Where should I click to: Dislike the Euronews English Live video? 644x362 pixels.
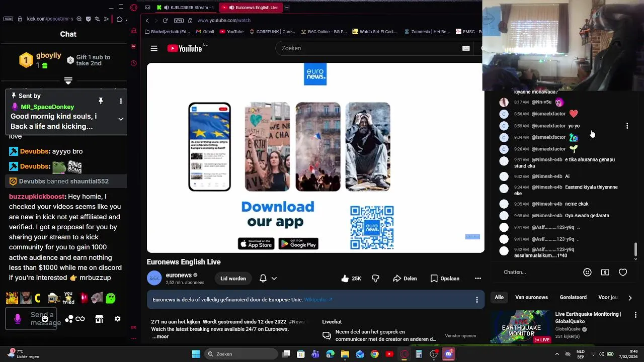[x=375, y=278]
